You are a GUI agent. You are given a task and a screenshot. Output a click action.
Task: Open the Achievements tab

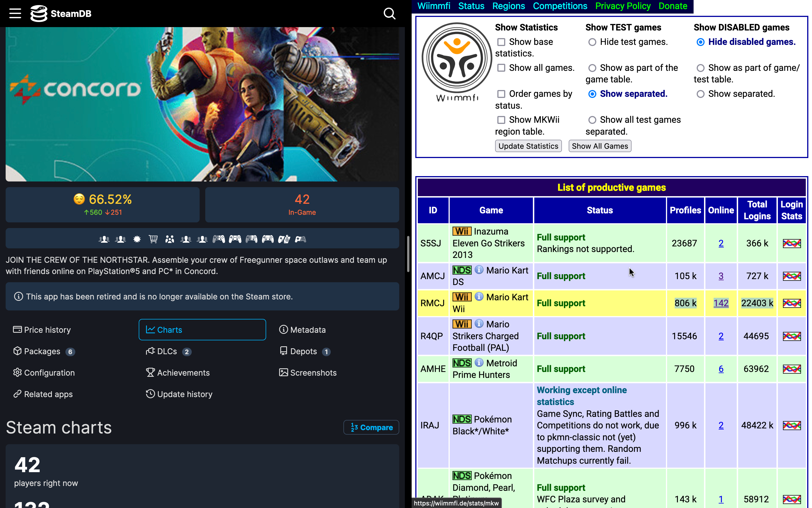coord(202,373)
